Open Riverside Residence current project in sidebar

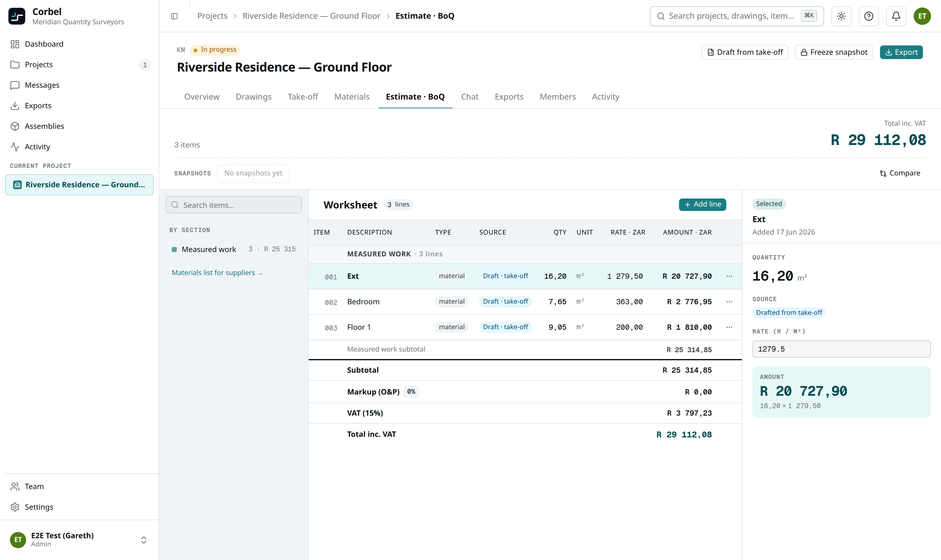79,185
